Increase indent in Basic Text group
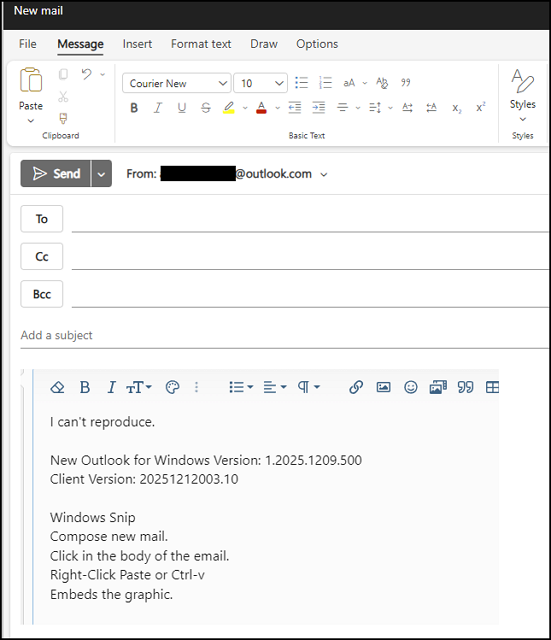 pos(319,107)
